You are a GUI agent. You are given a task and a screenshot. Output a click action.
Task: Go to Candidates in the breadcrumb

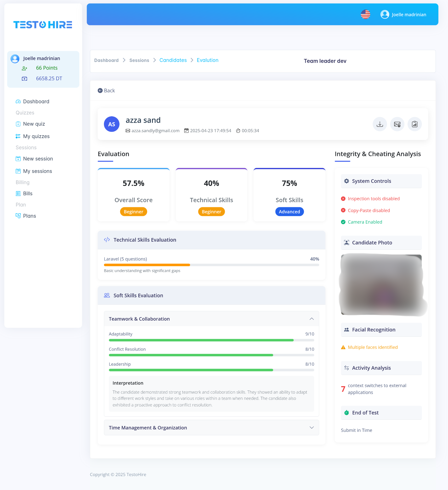coord(173,60)
